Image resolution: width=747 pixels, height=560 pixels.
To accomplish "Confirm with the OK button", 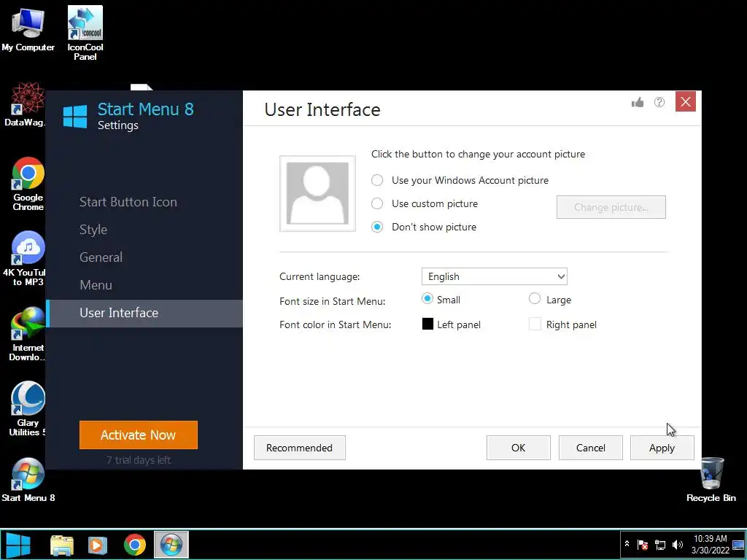I will click(519, 448).
